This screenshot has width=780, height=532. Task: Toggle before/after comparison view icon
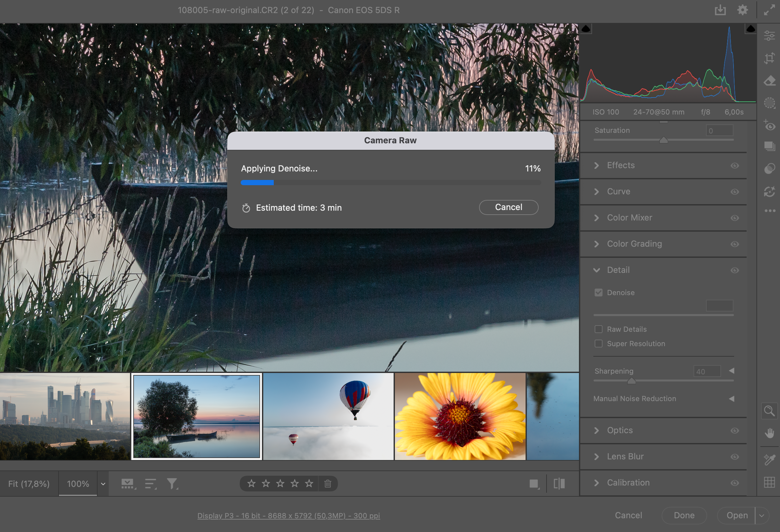click(x=559, y=484)
